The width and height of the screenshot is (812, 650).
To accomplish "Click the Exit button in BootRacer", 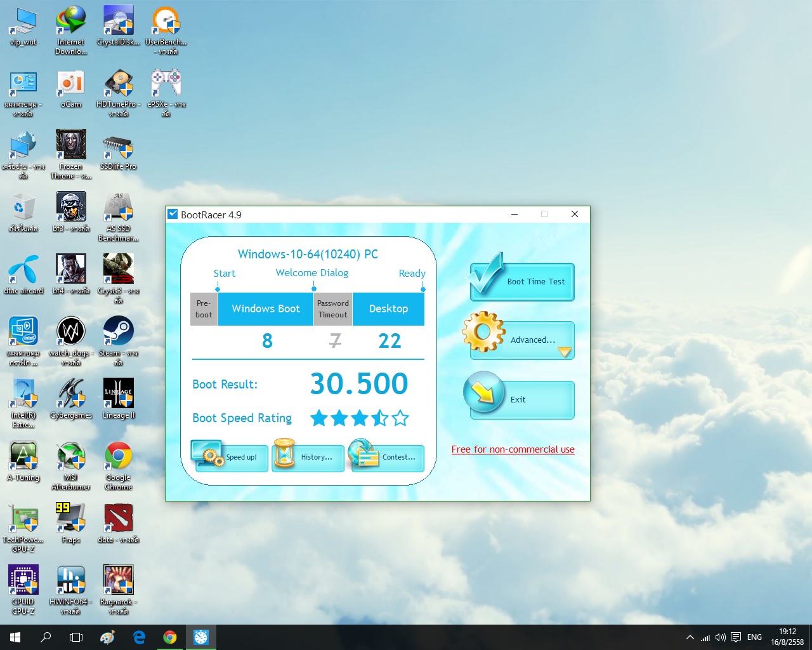I will point(522,400).
